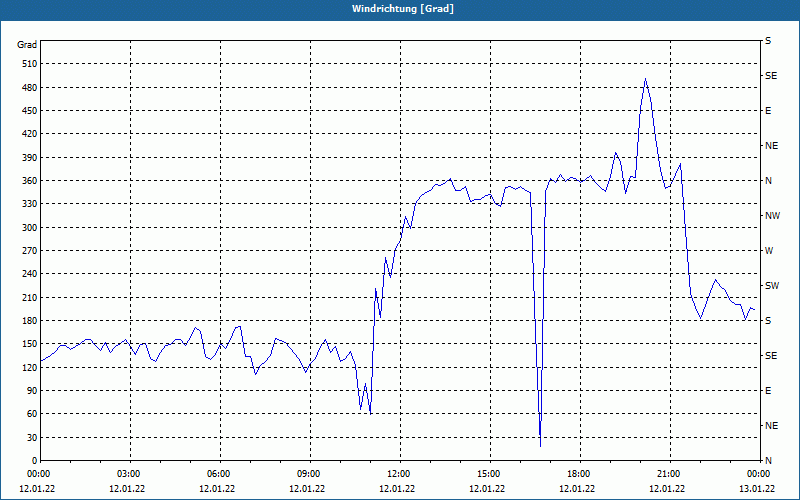Select the 'W' compass direction label
This screenshot has height=500, width=800.
[769, 251]
